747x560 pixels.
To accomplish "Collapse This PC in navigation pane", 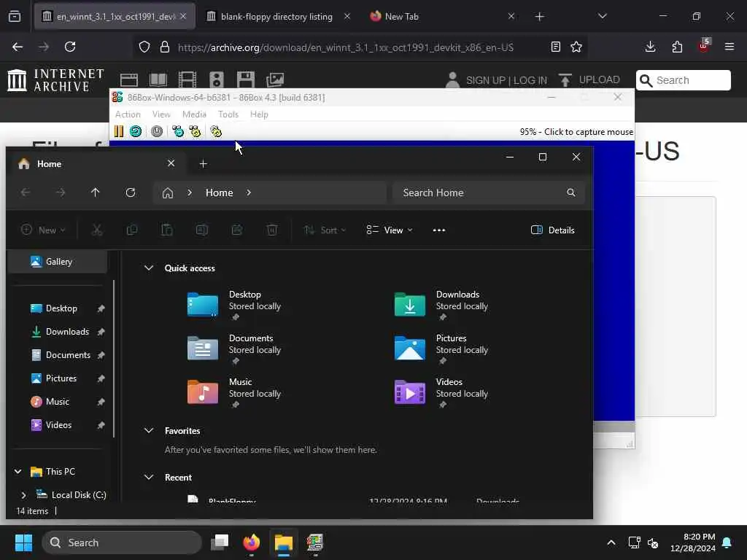I will 18,472.
